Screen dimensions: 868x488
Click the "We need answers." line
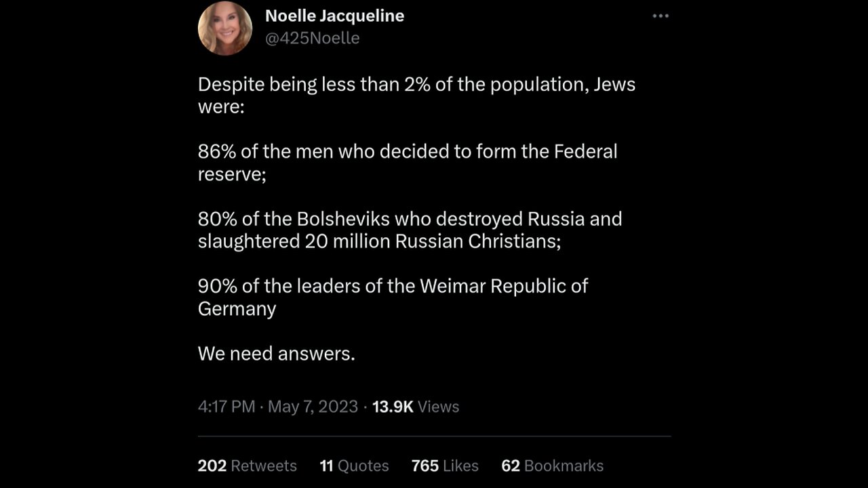coord(277,354)
